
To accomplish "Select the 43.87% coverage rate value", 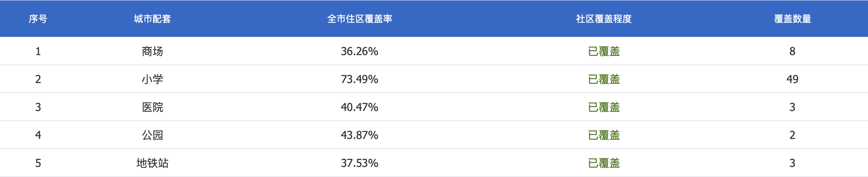I will 360,135.
